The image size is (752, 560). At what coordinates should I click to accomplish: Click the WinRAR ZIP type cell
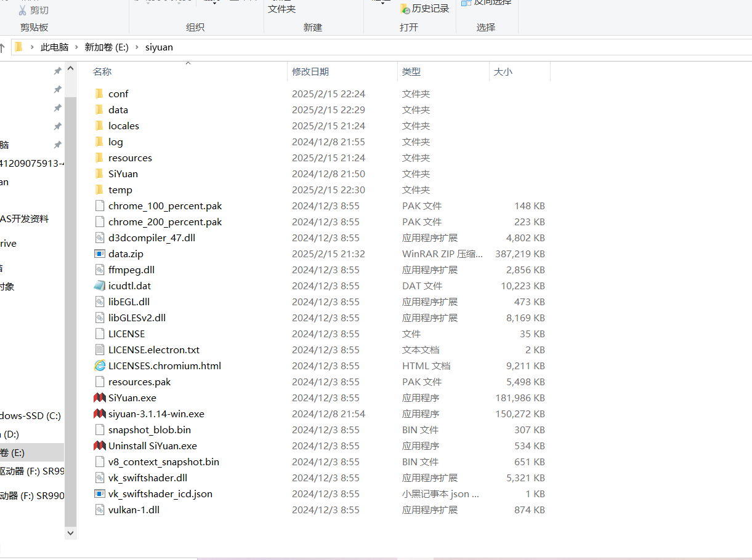click(443, 254)
